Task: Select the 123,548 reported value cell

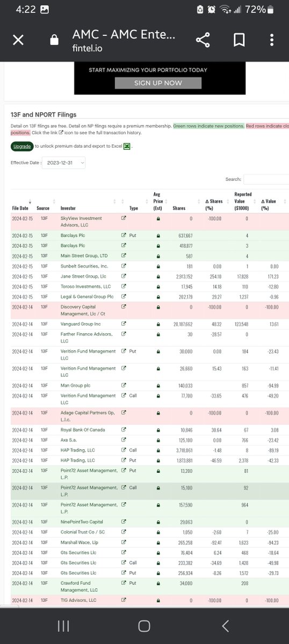Action: [240, 324]
